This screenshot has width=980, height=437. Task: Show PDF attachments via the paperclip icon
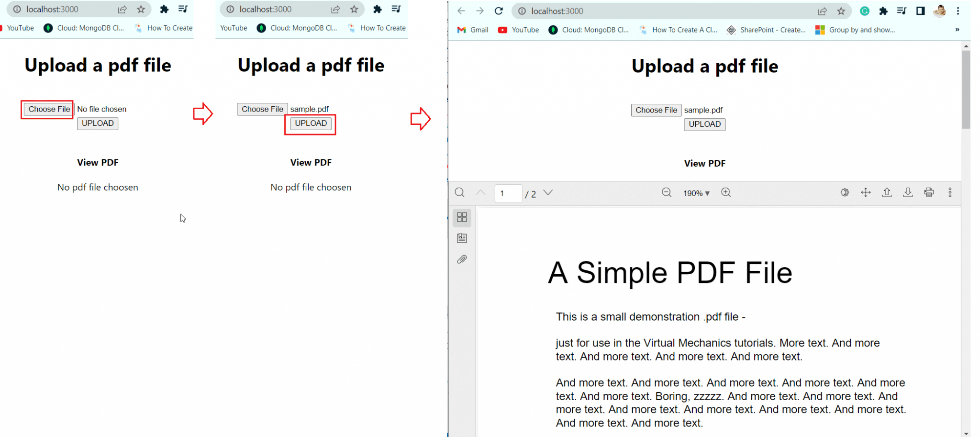pyautogui.click(x=462, y=259)
